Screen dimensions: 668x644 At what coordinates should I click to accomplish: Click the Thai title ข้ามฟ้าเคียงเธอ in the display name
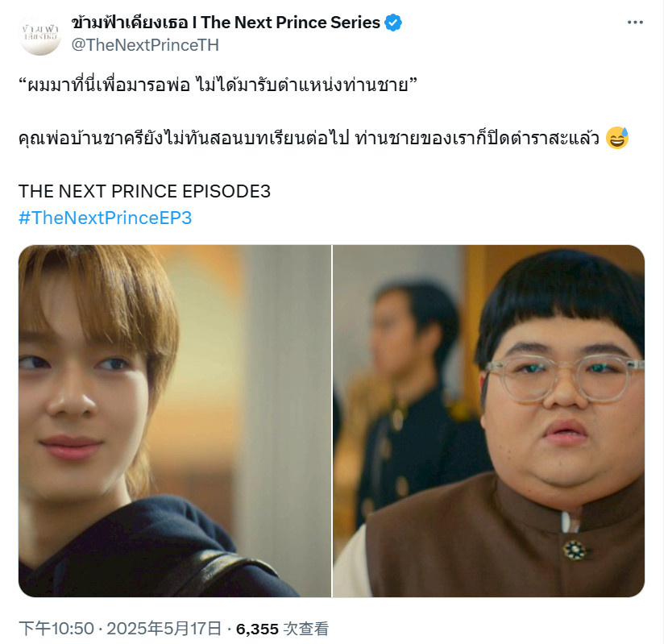click(131, 23)
